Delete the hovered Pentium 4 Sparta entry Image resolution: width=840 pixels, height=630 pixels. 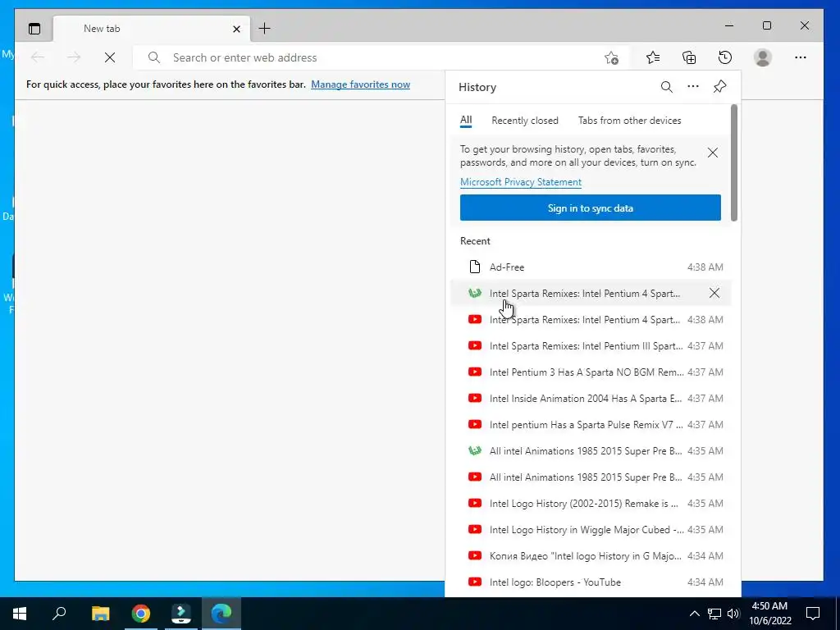(x=714, y=293)
